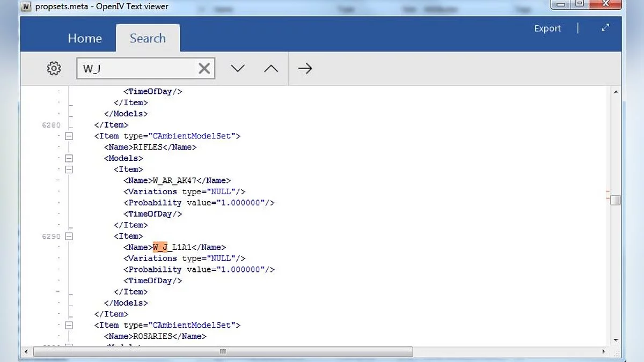Click the ROSARIES name line
The height and width of the screenshot is (362, 644).
click(x=155, y=336)
